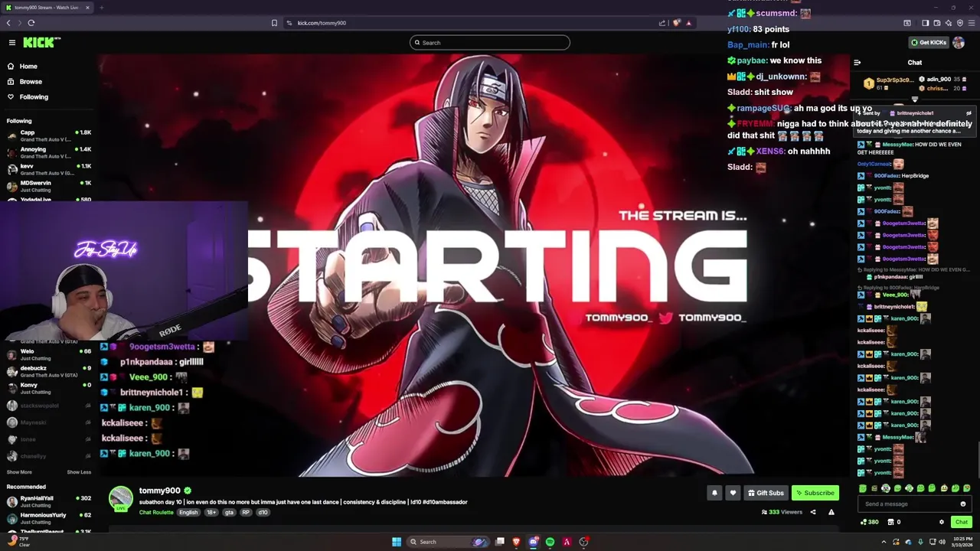Click the Get KICKs button

929,43
